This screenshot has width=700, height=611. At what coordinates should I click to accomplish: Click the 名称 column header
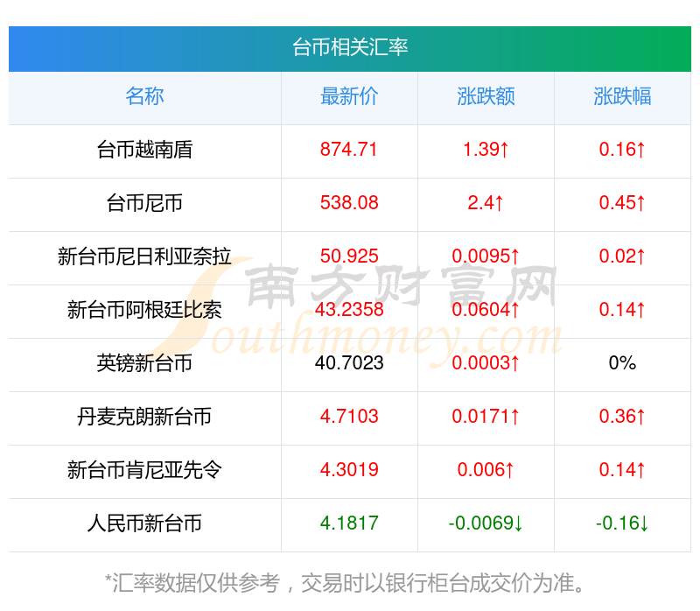[x=144, y=96]
